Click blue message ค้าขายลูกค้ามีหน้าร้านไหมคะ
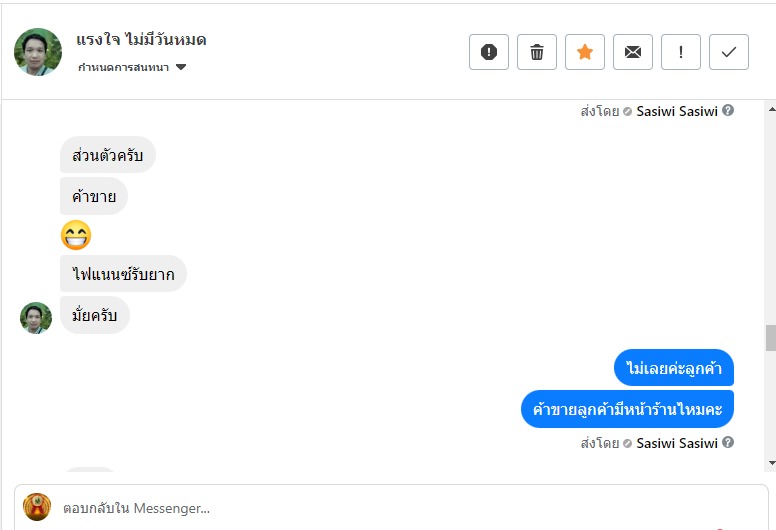 pyautogui.click(x=627, y=409)
